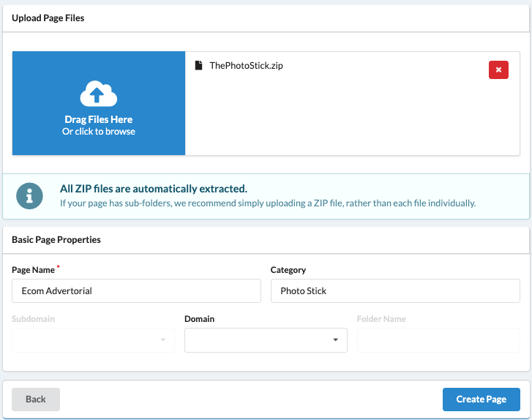Focus the Page Name input field
This screenshot has width=532, height=420.
[136, 290]
